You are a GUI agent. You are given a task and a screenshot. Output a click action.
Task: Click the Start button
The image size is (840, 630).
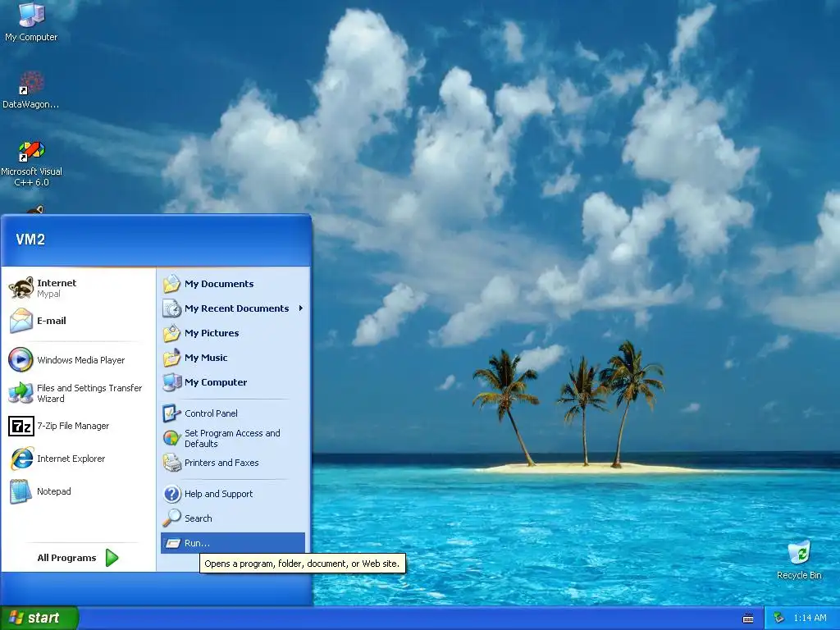click(x=39, y=618)
